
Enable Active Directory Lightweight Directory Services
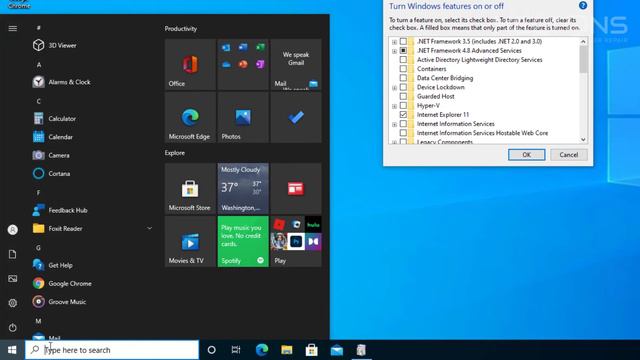(403, 60)
